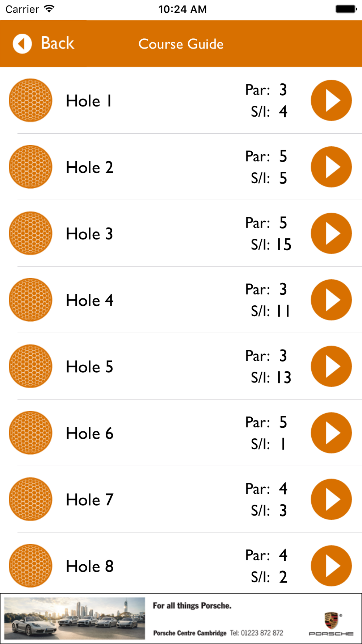Click the Hole 1 golf ball icon
This screenshot has width=362, height=644.
tap(30, 100)
